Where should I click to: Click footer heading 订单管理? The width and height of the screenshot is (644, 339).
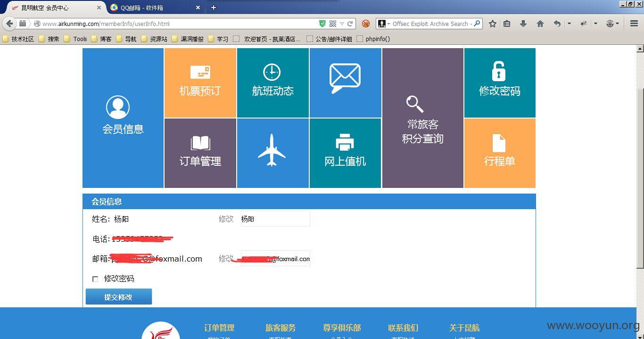(219, 328)
